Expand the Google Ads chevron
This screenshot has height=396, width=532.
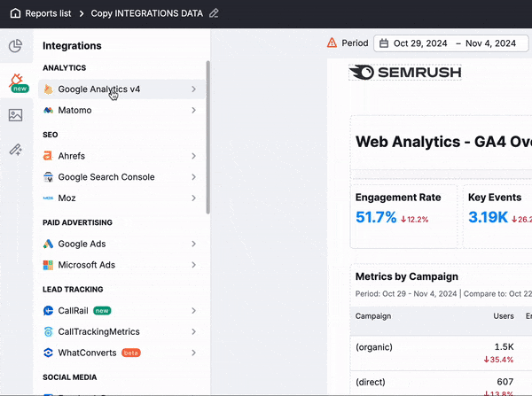pos(193,244)
